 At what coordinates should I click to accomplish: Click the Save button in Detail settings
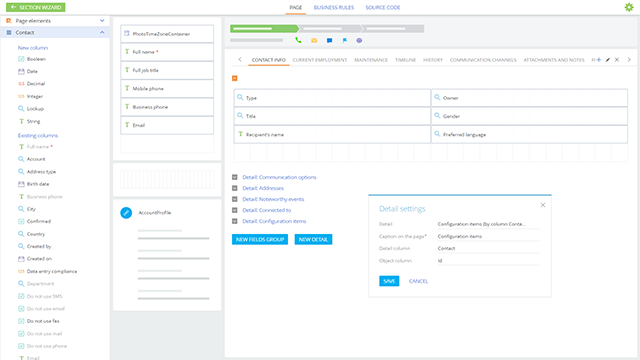pyautogui.click(x=389, y=281)
